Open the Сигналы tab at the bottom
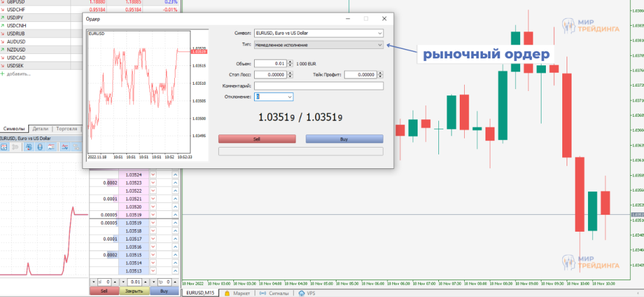Image resolution: width=644 pixels, height=297 pixels. [x=275, y=293]
